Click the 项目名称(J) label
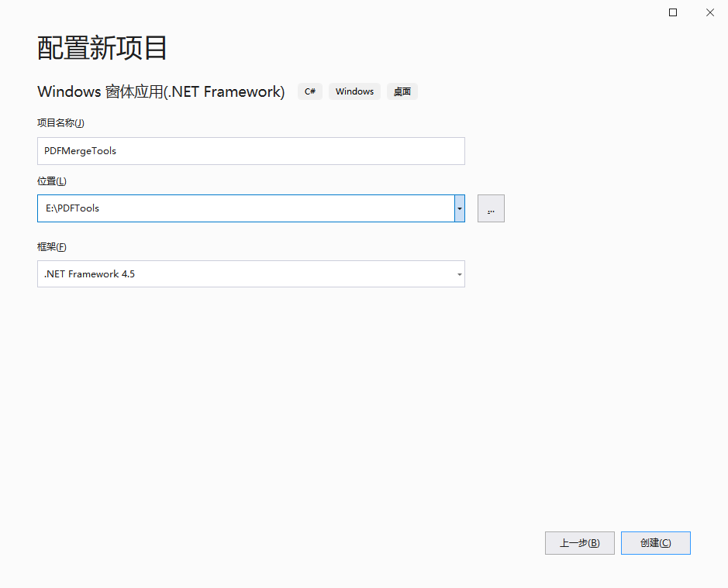This screenshot has width=728, height=588. (x=60, y=123)
